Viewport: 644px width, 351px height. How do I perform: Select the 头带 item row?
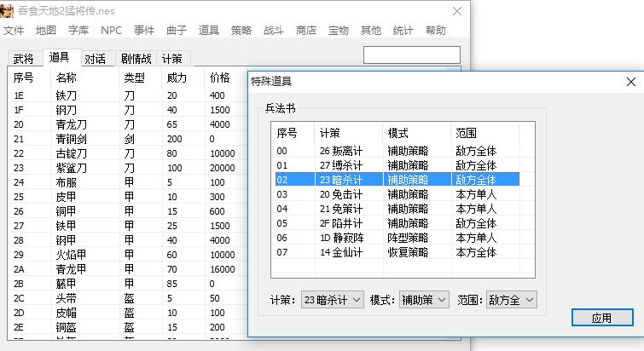click(128, 298)
